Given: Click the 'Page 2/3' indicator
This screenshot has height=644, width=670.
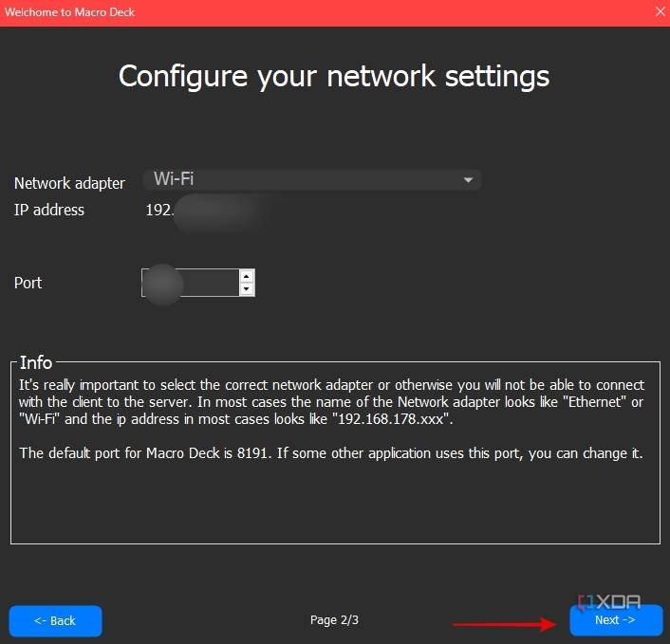Looking at the screenshot, I should click(334, 620).
